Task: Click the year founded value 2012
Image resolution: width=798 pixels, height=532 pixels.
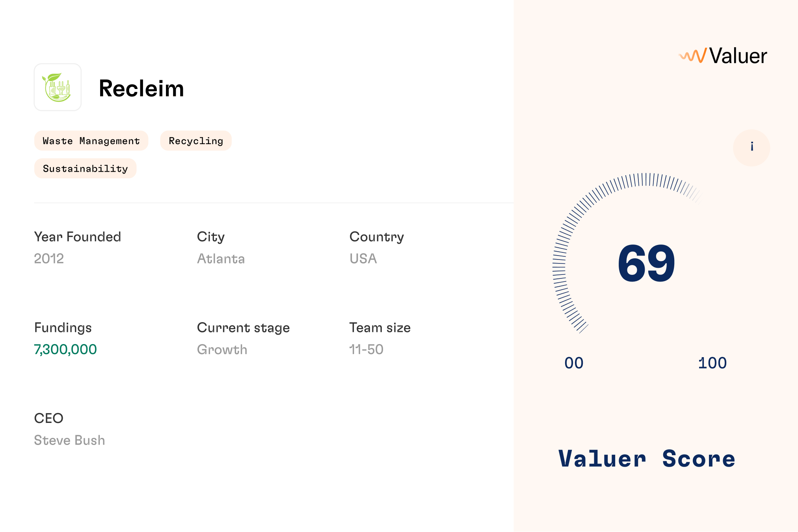Action: 49,259
